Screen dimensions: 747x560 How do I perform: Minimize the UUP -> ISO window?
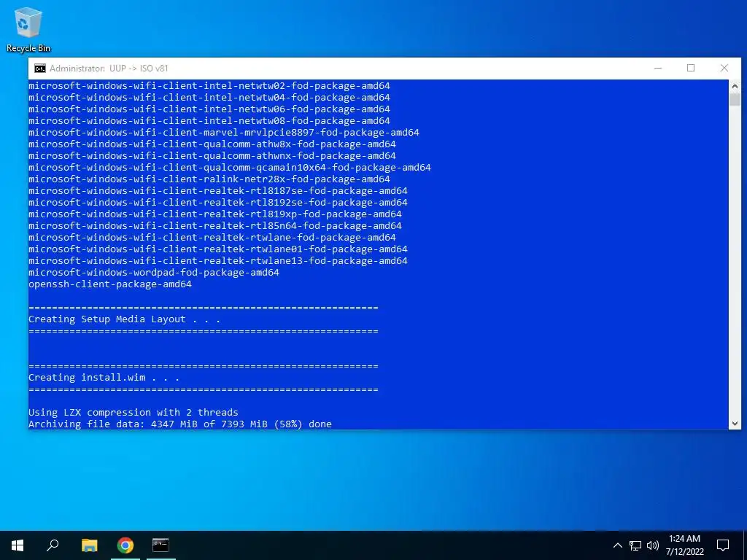click(x=658, y=68)
